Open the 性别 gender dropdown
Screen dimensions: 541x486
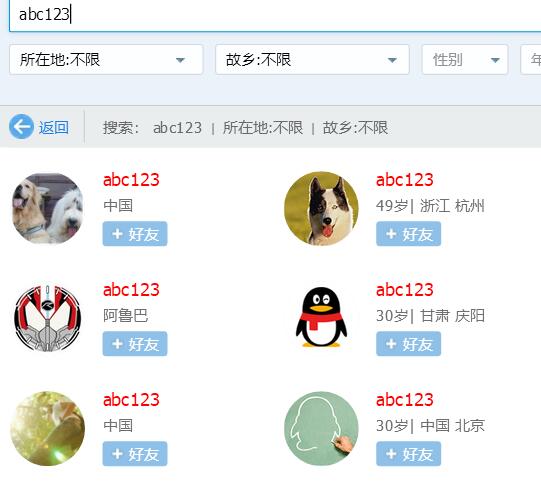point(465,59)
